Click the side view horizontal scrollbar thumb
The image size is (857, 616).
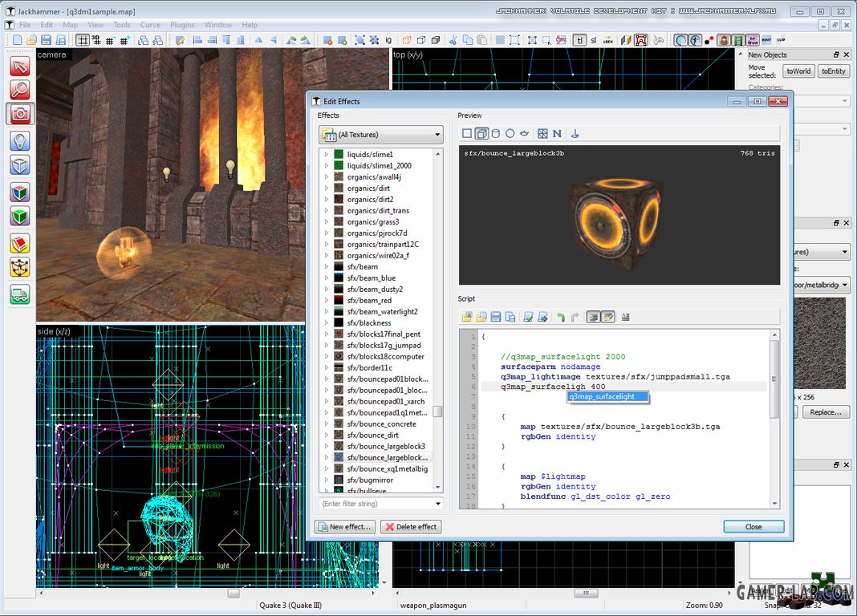(234, 593)
